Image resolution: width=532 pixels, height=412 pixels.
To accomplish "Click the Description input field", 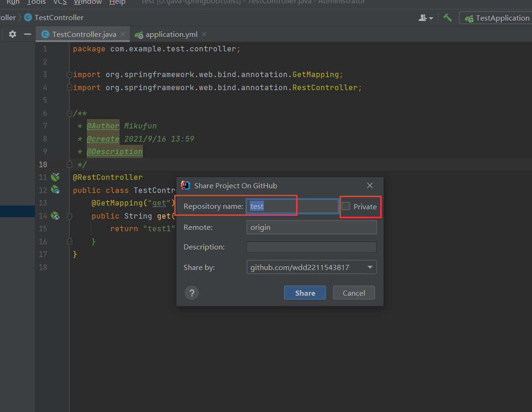I will [x=312, y=247].
